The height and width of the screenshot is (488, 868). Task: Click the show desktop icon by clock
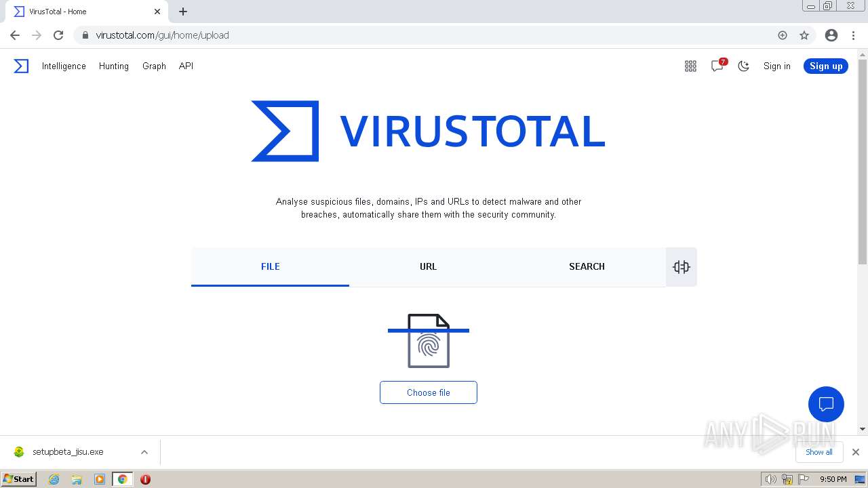point(860,479)
